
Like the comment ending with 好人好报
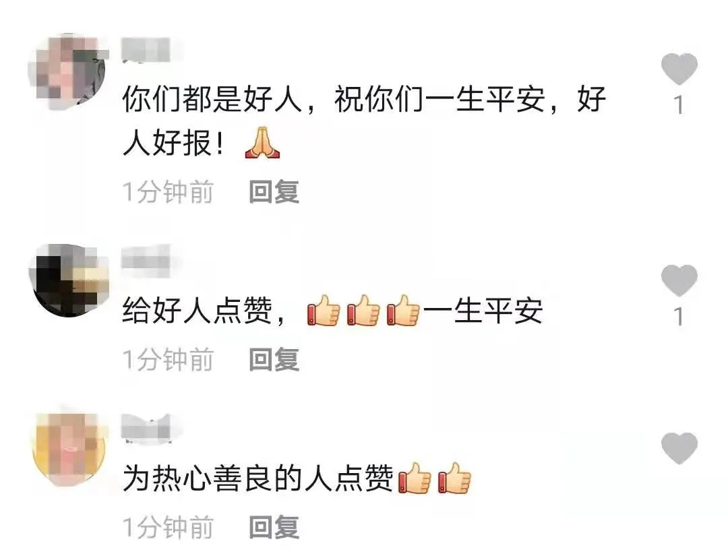click(x=679, y=69)
